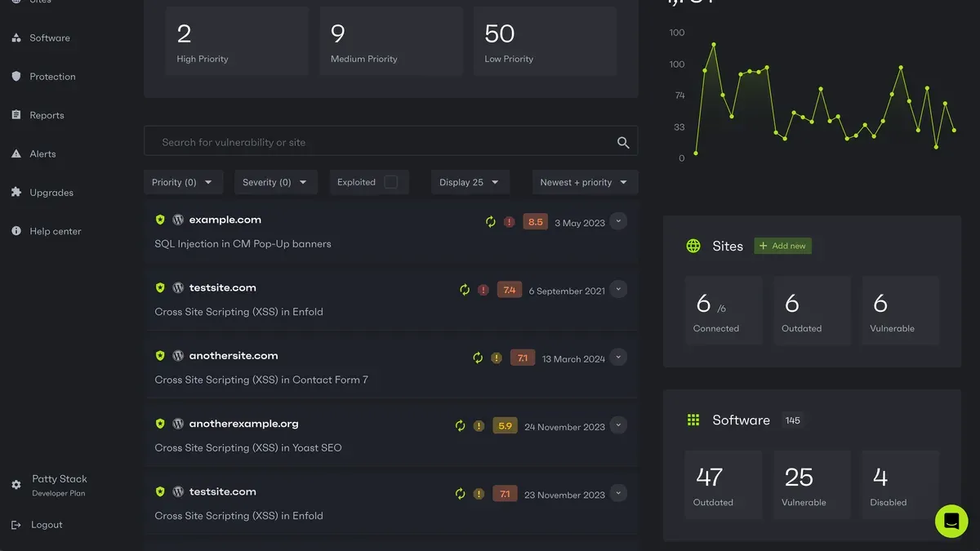Click 'SQL Injection in CM Pop-Up banners'
This screenshot has height=551, width=980.
tap(243, 243)
